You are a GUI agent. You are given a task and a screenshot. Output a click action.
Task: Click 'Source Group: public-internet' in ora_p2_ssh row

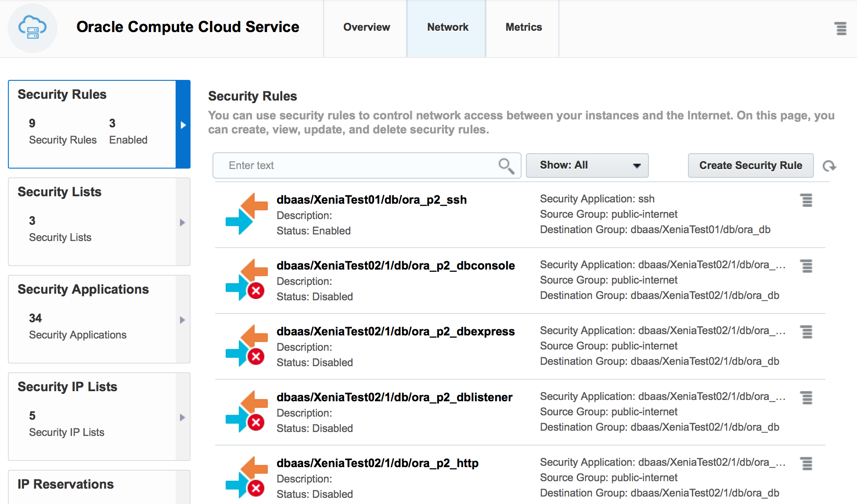[x=609, y=214]
